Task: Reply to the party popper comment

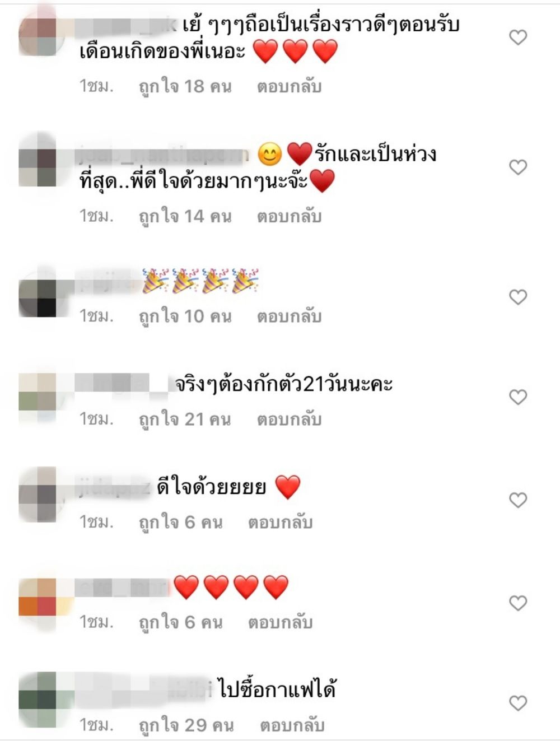Action: 290,316
